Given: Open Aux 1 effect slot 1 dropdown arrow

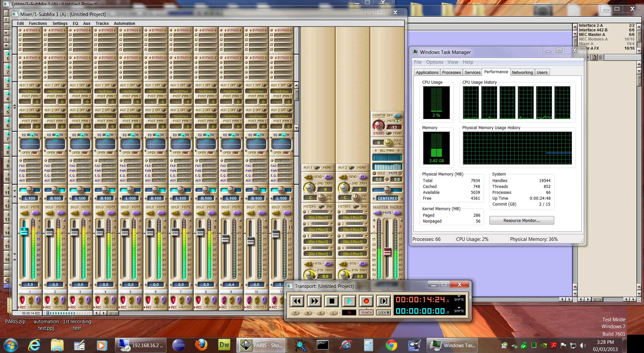Looking at the screenshot, I should click(x=331, y=212).
